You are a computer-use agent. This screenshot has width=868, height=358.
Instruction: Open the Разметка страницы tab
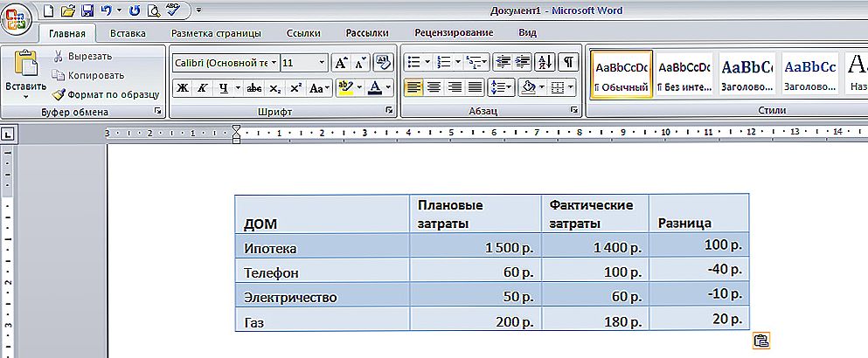pos(216,33)
